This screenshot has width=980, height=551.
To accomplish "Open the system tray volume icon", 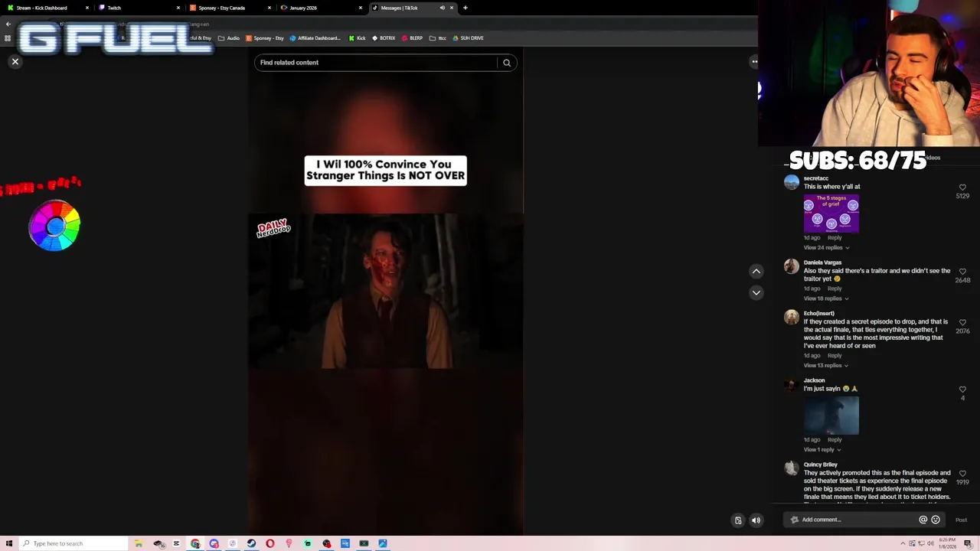I will [x=929, y=543].
